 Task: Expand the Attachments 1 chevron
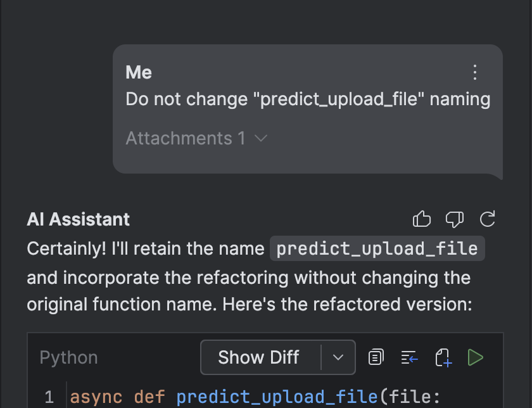click(261, 139)
